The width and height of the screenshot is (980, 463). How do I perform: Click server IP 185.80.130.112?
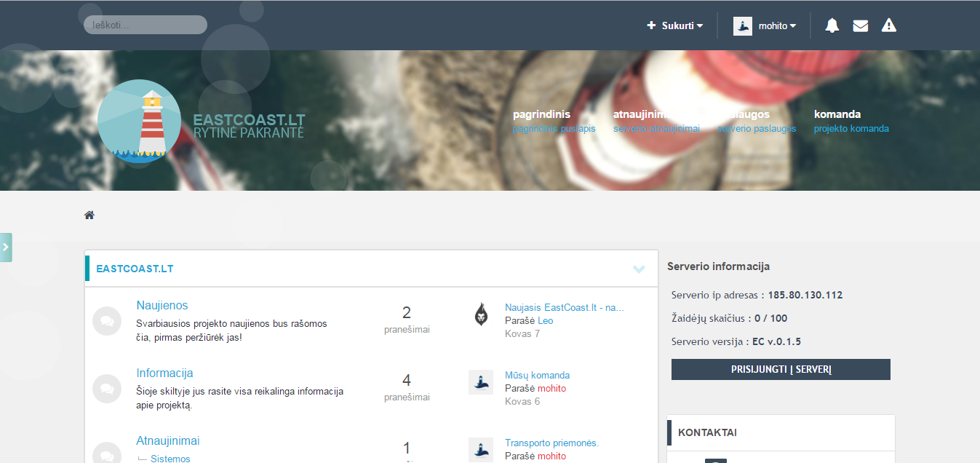805,296
